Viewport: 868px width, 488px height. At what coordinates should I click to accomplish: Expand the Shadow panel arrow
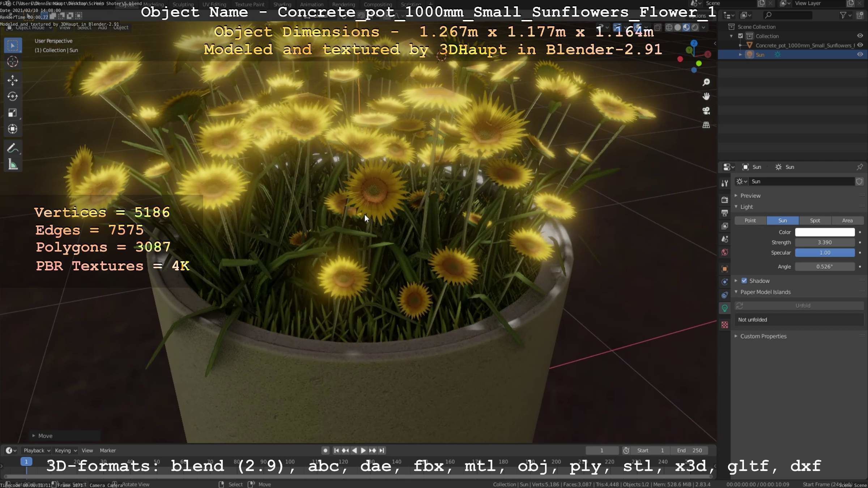pos(736,281)
